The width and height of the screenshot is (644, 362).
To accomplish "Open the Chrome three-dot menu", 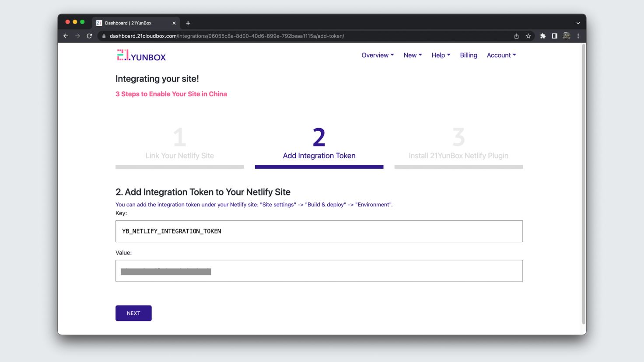I will 578,36.
